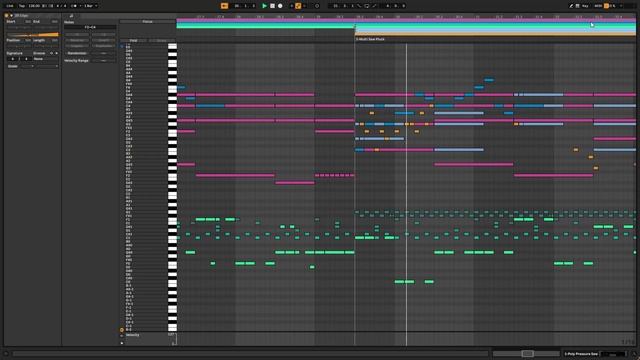Screen dimensions: 640x360
Task: Click the orange CPU load meter
Action: tap(607, 6)
